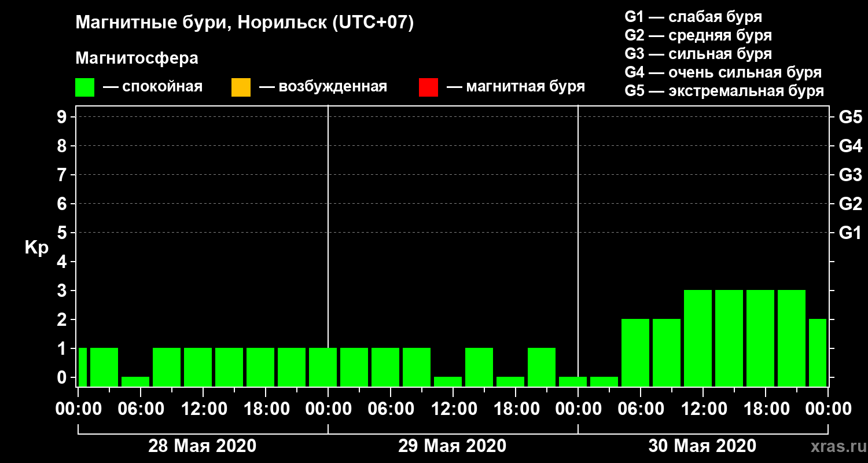Click the right axis label G3
Image resolution: width=868 pixels, height=463 pixels.
pyautogui.click(x=850, y=175)
